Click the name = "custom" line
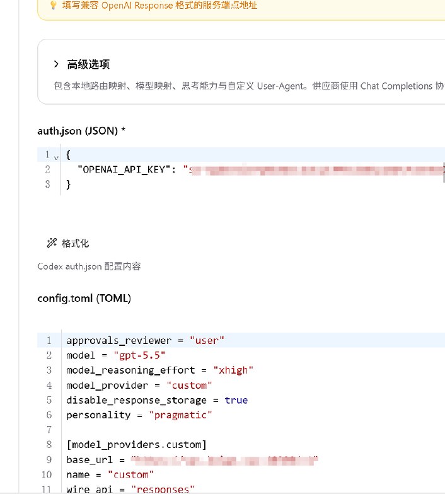Image resolution: width=445 pixels, height=504 pixels. pos(110,475)
